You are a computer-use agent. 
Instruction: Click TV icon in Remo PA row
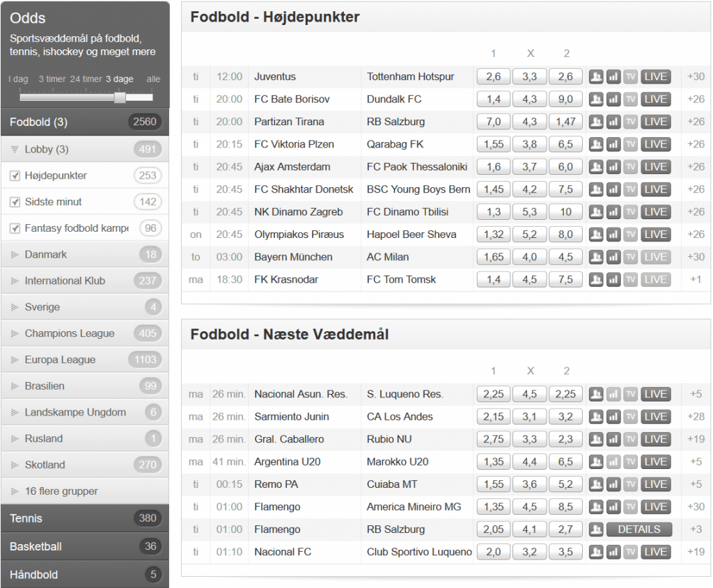pyautogui.click(x=630, y=484)
